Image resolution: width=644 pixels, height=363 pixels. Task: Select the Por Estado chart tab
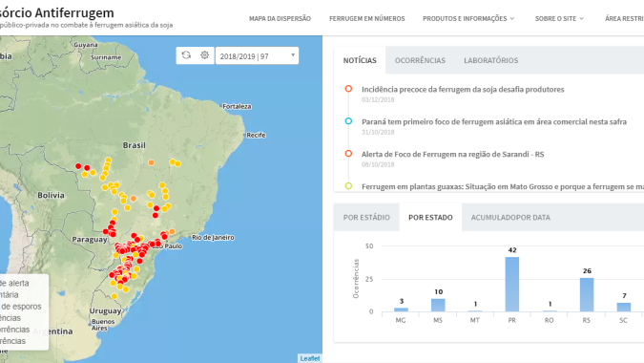pyautogui.click(x=430, y=218)
